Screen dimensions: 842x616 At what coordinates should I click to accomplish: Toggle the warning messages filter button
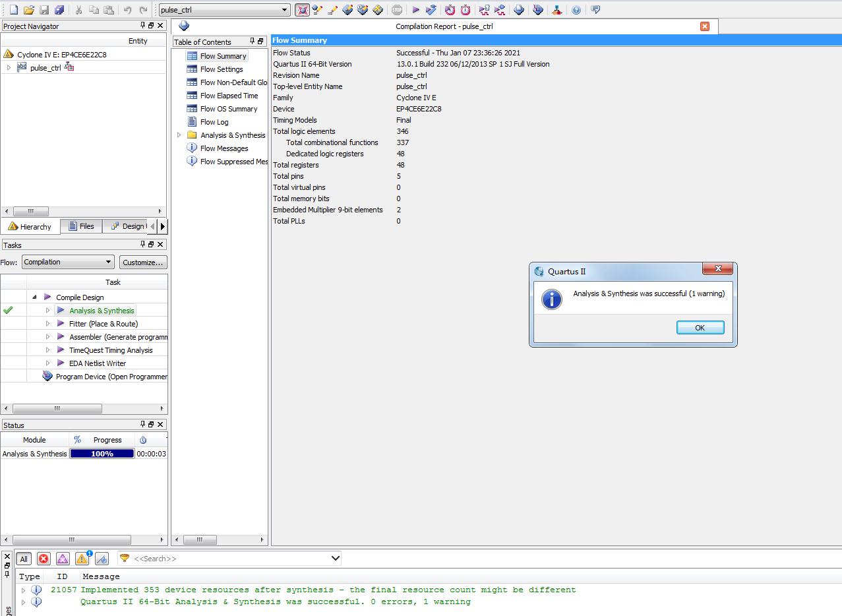tap(82, 559)
